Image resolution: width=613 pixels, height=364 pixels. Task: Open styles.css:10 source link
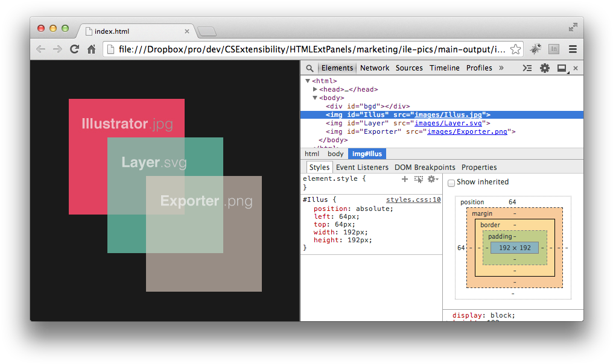pos(413,199)
